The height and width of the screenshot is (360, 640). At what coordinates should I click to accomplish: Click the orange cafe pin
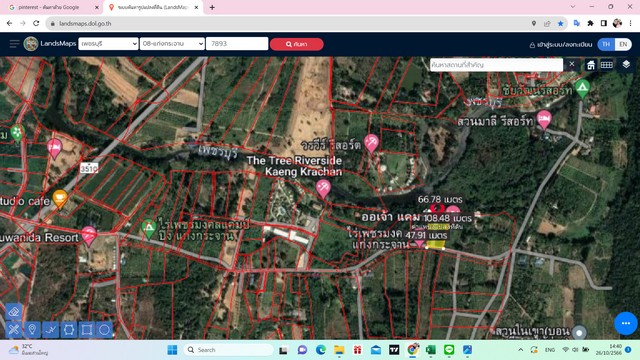60,199
